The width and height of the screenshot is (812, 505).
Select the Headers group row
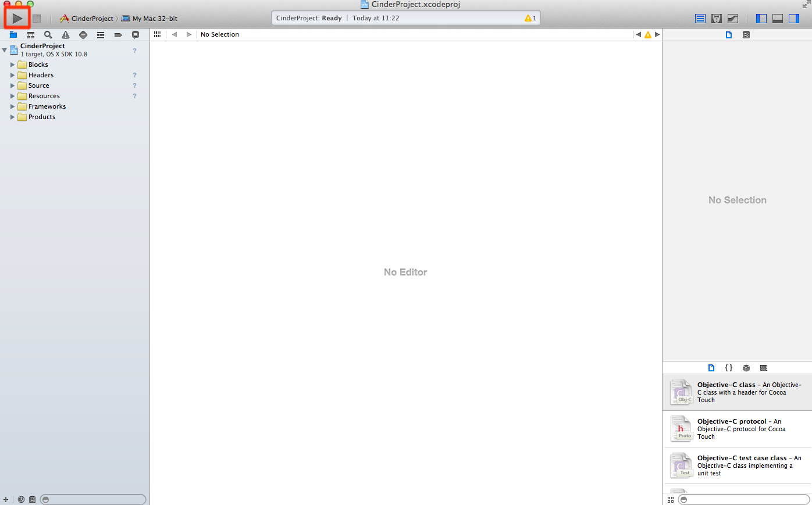coord(74,75)
